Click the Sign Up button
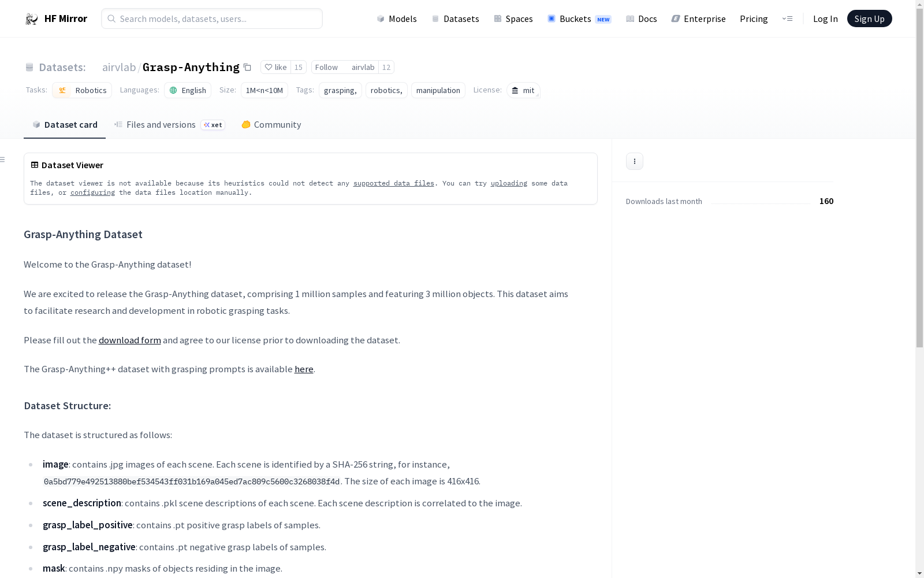The width and height of the screenshot is (924, 578). point(869,18)
